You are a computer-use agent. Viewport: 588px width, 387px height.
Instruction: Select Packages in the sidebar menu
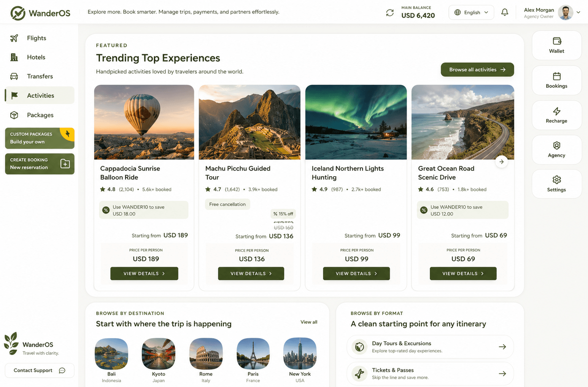(40, 115)
